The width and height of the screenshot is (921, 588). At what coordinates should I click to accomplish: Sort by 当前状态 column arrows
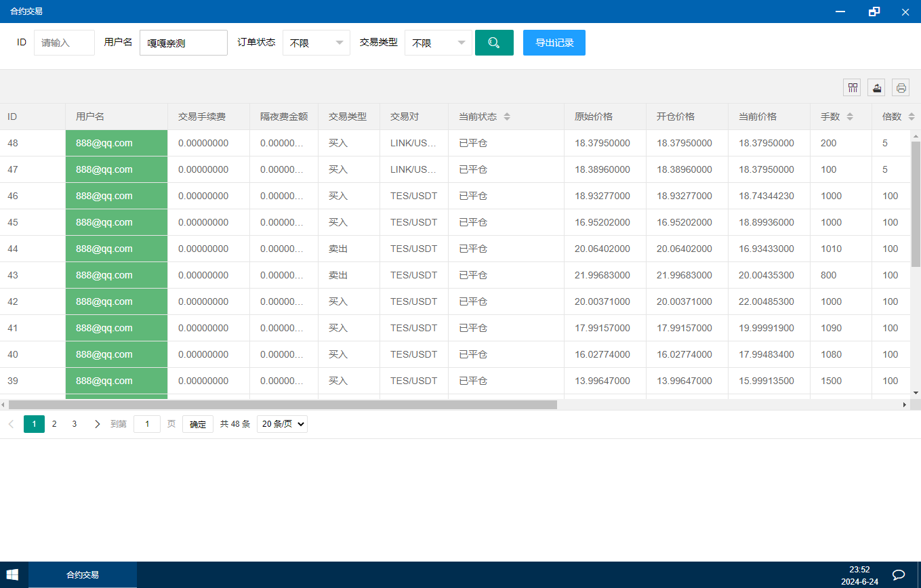pos(506,117)
